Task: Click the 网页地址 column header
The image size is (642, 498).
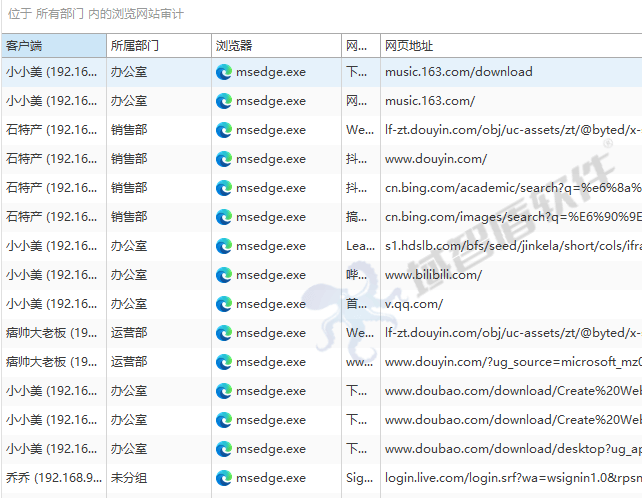Action: coord(510,46)
